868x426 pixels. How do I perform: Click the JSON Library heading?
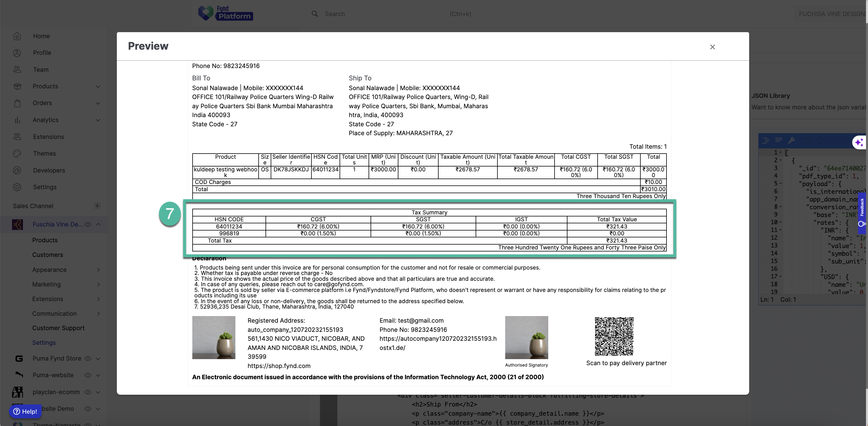point(770,96)
